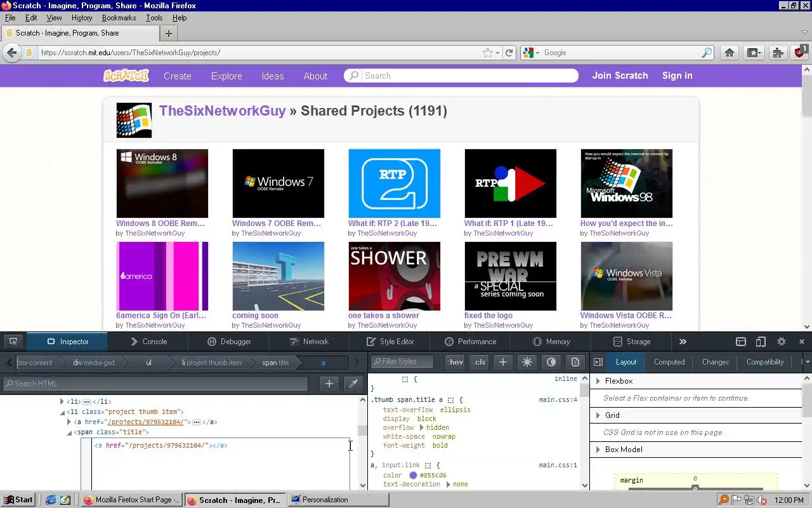Toggle print media simulation

575,362
